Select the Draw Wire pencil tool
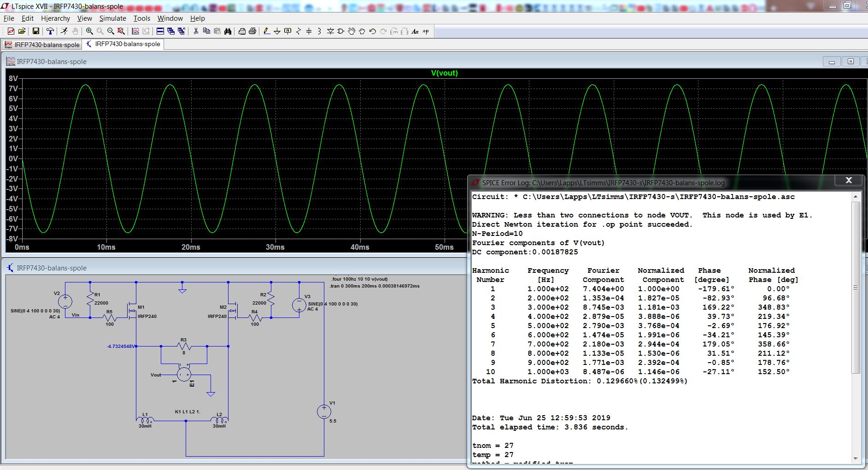The height and width of the screenshot is (470, 868). tap(266, 31)
